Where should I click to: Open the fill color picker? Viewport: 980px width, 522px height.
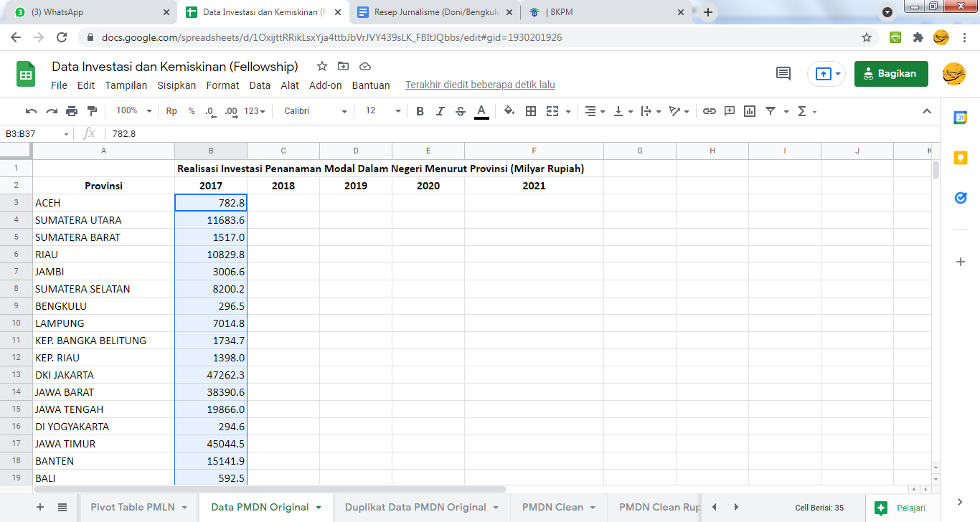click(509, 111)
